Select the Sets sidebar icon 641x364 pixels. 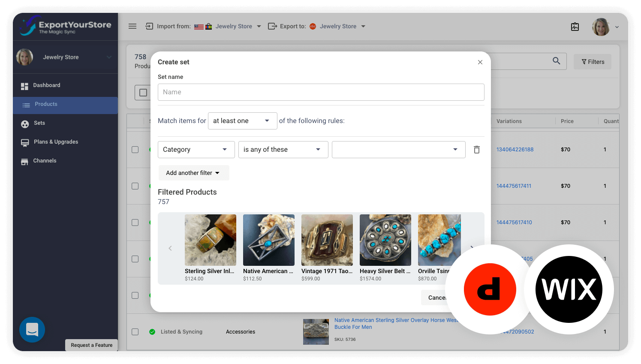tap(24, 123)
